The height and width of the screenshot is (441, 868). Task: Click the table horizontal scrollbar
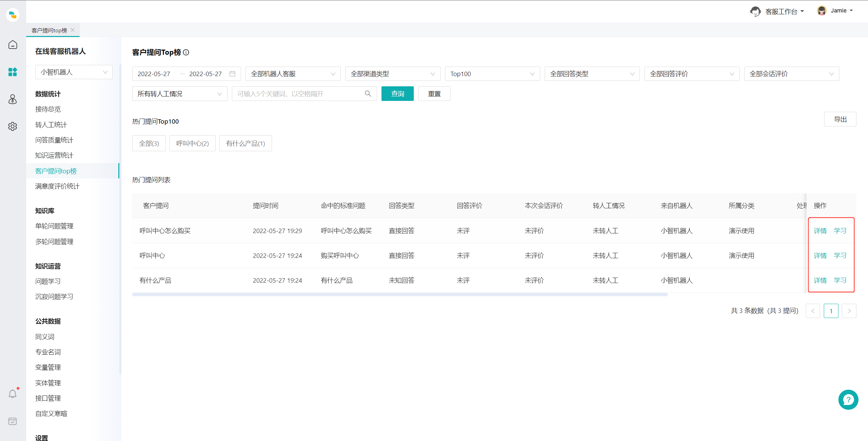click(x=400, y=295)
